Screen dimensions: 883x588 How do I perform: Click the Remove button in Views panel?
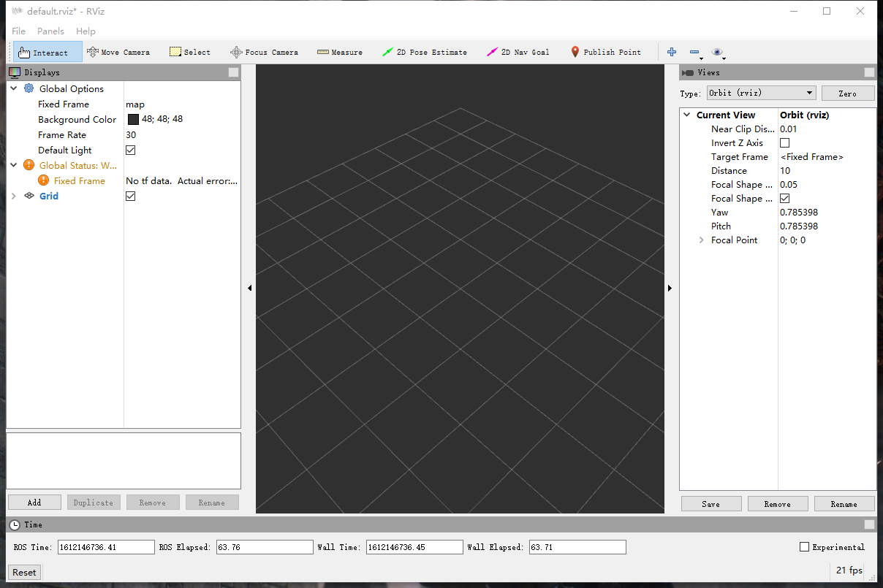pyautogui.click(x=778, y=504)
